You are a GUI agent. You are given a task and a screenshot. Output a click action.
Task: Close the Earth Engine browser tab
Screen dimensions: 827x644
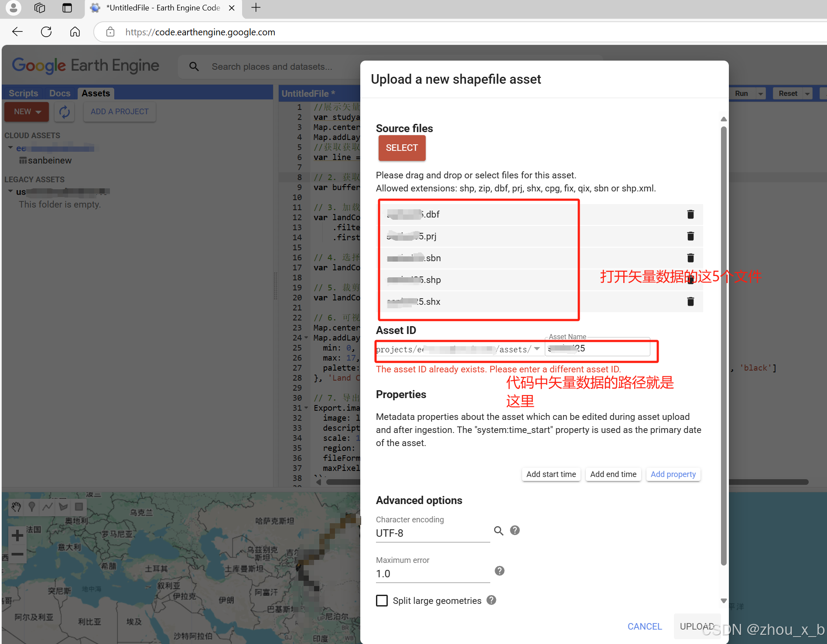232,8
